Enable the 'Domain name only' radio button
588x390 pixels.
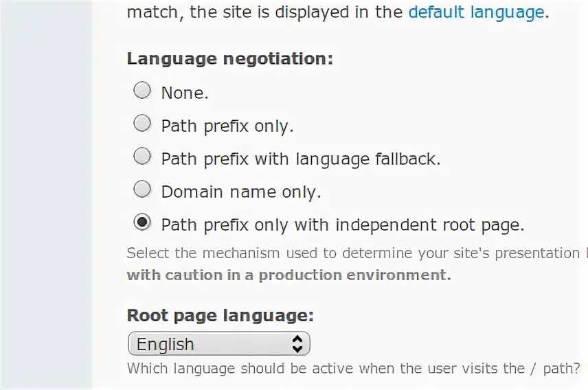tap(142, 190)
